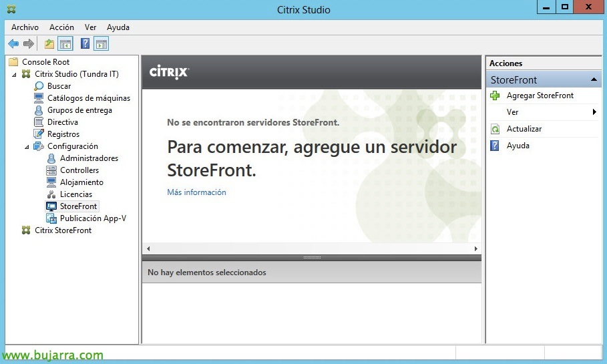Select the Buscar tree item
The height and width of the screenshot is (364, 607).
[59, 86]
